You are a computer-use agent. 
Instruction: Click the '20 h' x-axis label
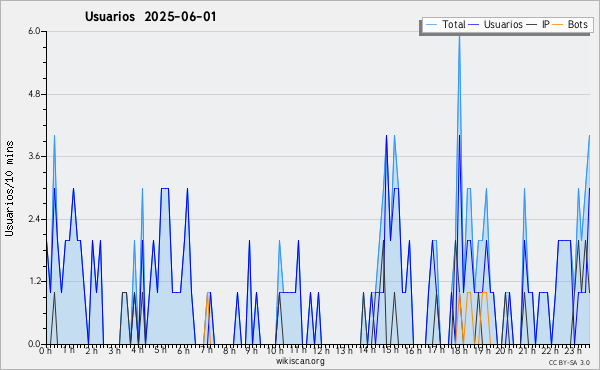click(x=505, y=351)
